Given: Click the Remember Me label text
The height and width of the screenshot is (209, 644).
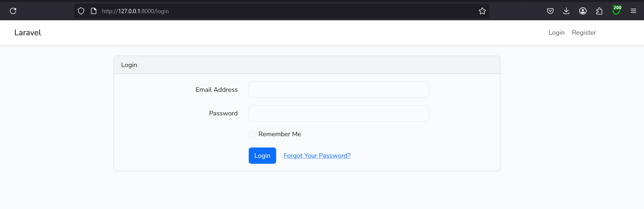Looking at the screenshot, I should point(280,134).
